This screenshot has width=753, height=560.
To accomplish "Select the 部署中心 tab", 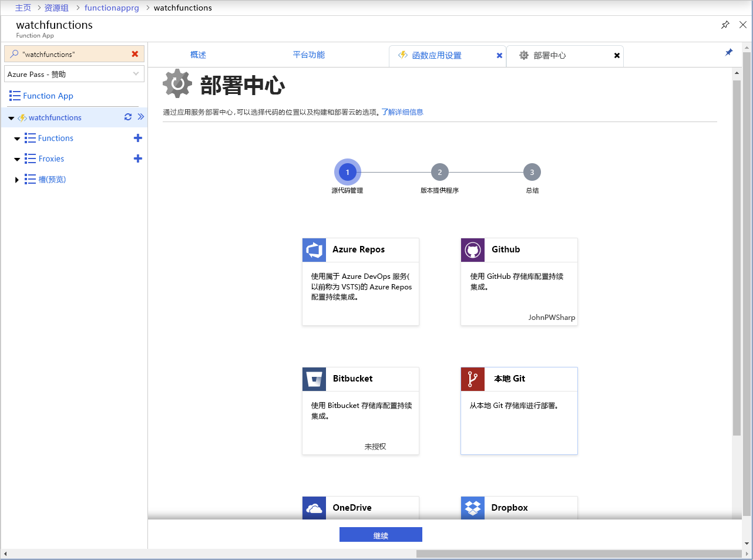I will click(x=564, y=56).
